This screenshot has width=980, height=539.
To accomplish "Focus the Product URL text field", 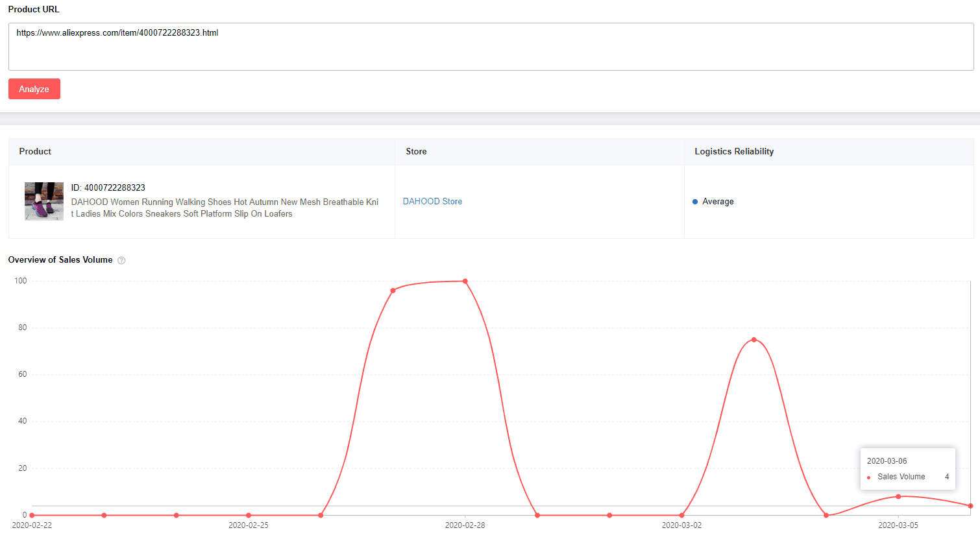I will [x=490, y=47].
